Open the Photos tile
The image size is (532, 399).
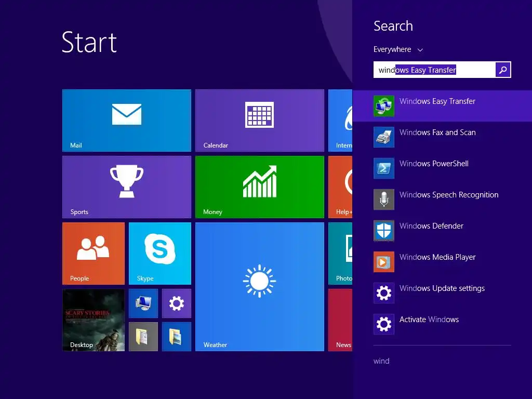340,254
